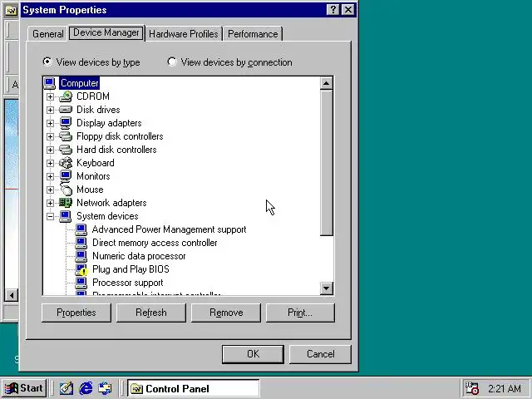Expand the Hard disk controllers node

click(x=50, y=150)
